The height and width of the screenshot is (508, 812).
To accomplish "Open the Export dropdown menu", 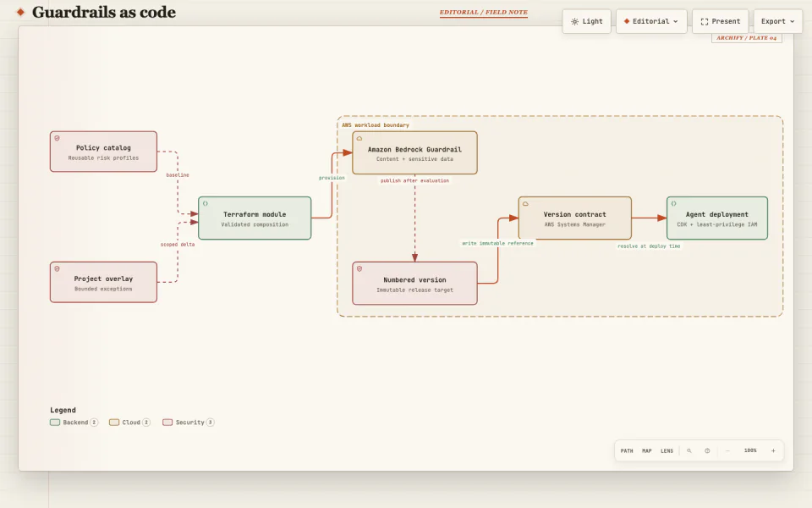I will pyautogui.click(x=778, y=21).
